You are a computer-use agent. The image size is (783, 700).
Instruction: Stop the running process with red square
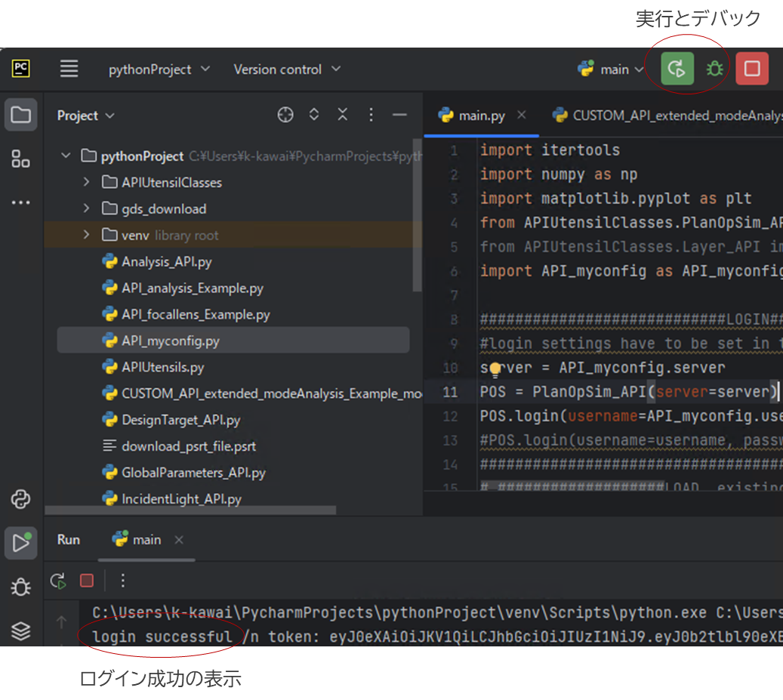click(x=752, y=69)
